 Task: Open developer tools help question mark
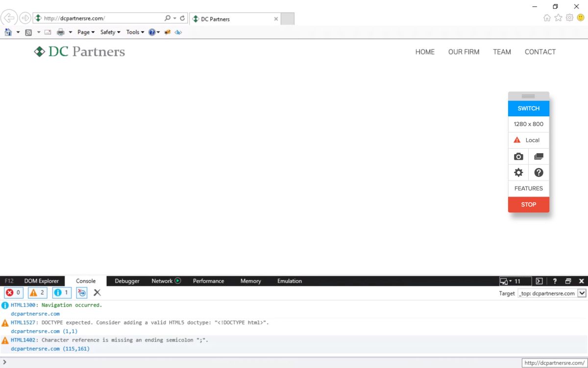coord(555,281)
